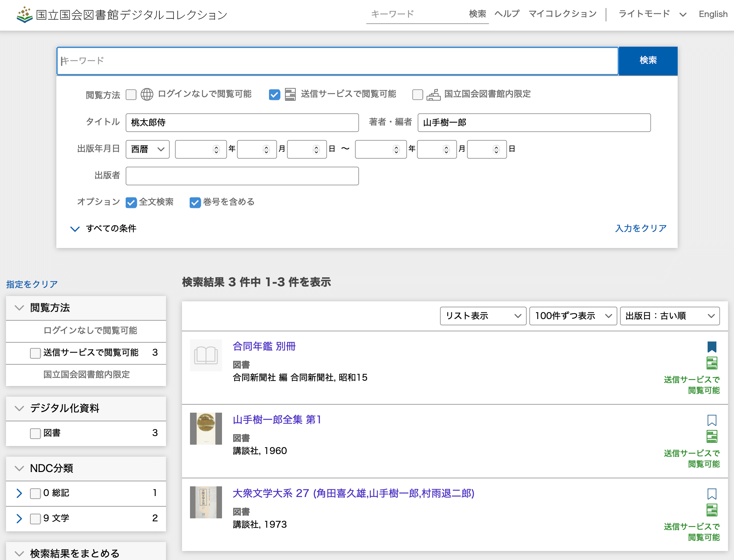The image size is (734, 560).
Task: Open the ライトモード theme dropdown
Action: [652, 14]
